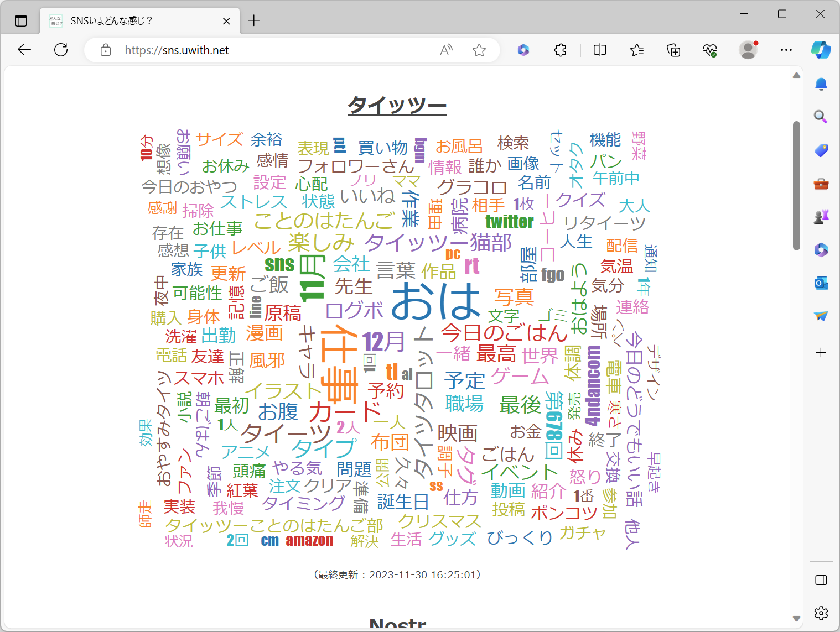Click the タイッツー heading link
Viewport: 840px width, 632px height.
397,105
